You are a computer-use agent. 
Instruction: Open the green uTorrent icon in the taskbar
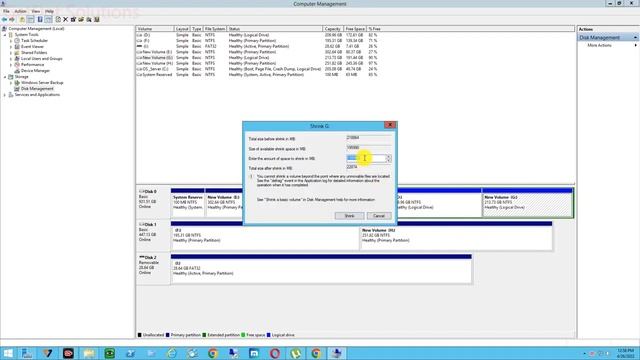(x=296, y=353)
